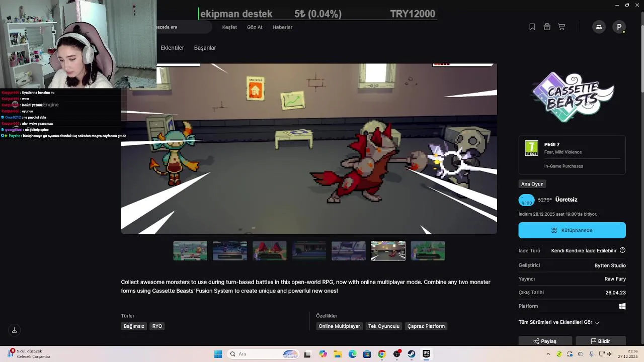Click the download icon at bottom left
The height and width of the screenshot is (362, 644).
click(x=15, y=330)
